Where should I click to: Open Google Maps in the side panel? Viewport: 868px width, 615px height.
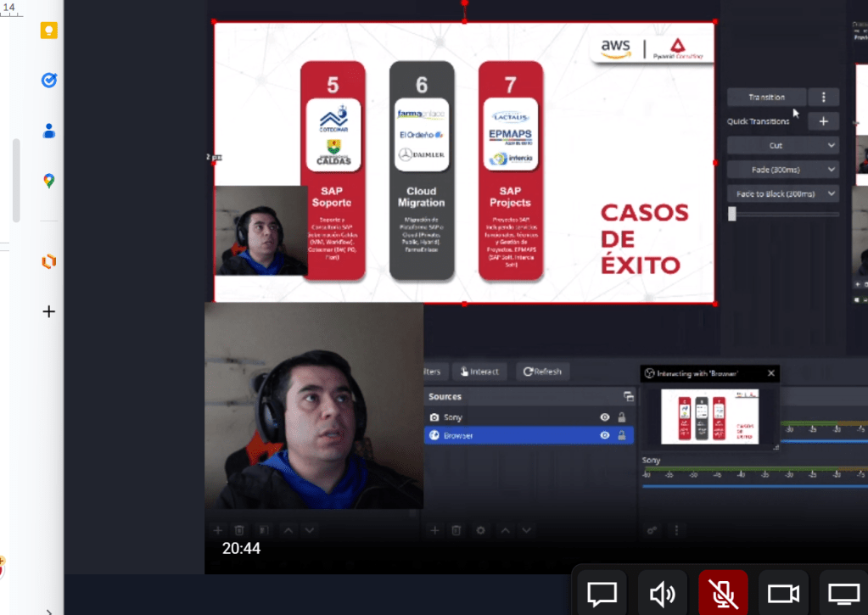pos(48,181)
